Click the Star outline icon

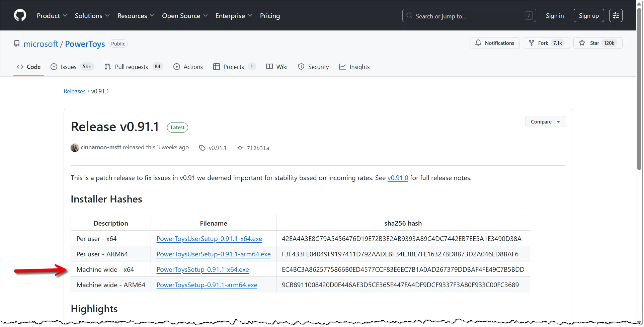click(582, 43)
